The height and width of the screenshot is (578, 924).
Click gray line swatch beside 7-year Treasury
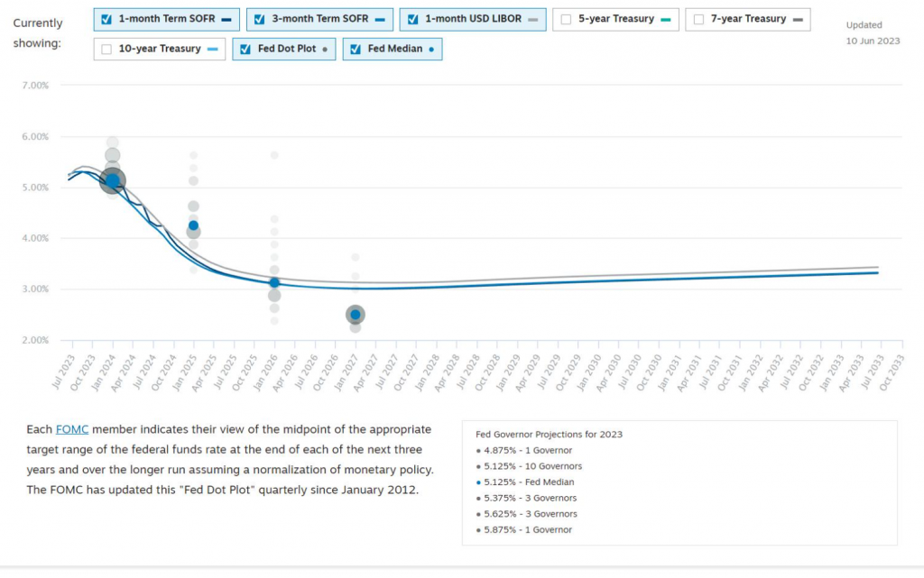[x=797, y=19]
